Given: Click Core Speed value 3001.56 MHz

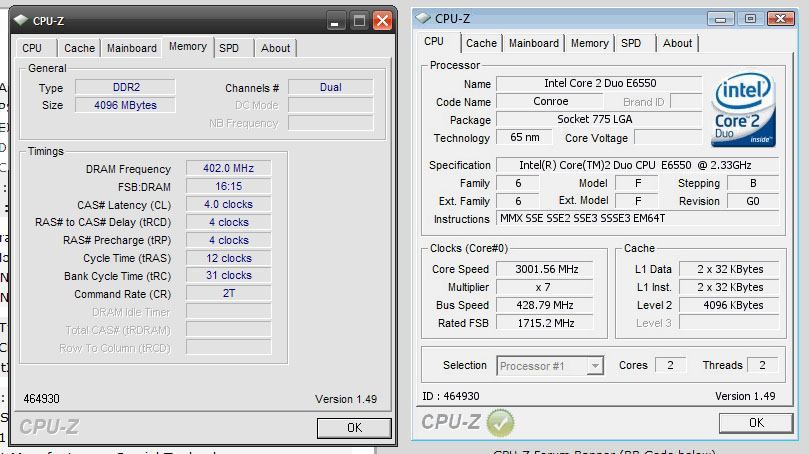Looking at the screenshot, I should coord(545,269).
